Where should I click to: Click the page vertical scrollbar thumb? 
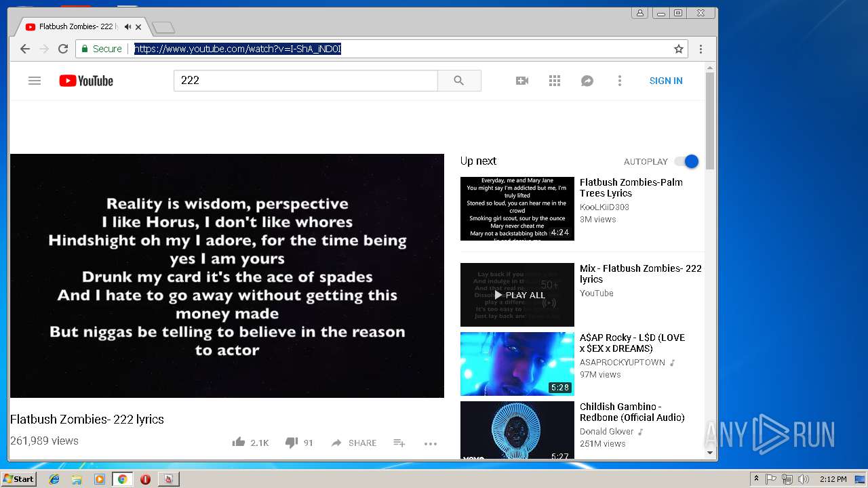(710, 121)
